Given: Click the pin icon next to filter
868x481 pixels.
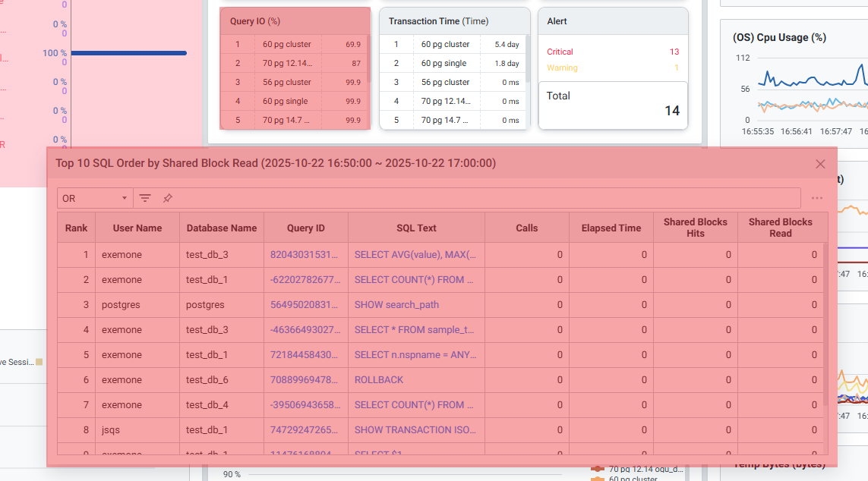Looking at the screenshot, I should [168, 198].
